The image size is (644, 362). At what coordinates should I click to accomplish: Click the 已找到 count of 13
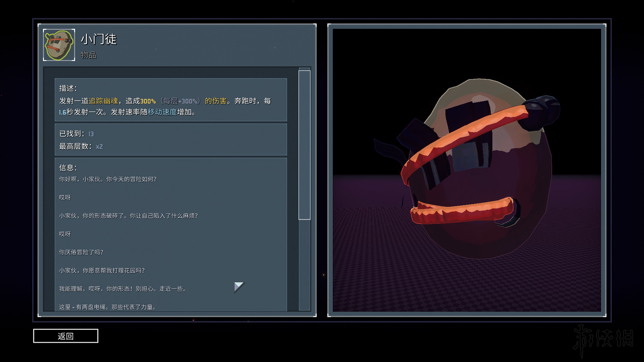(x=91, y=134)
